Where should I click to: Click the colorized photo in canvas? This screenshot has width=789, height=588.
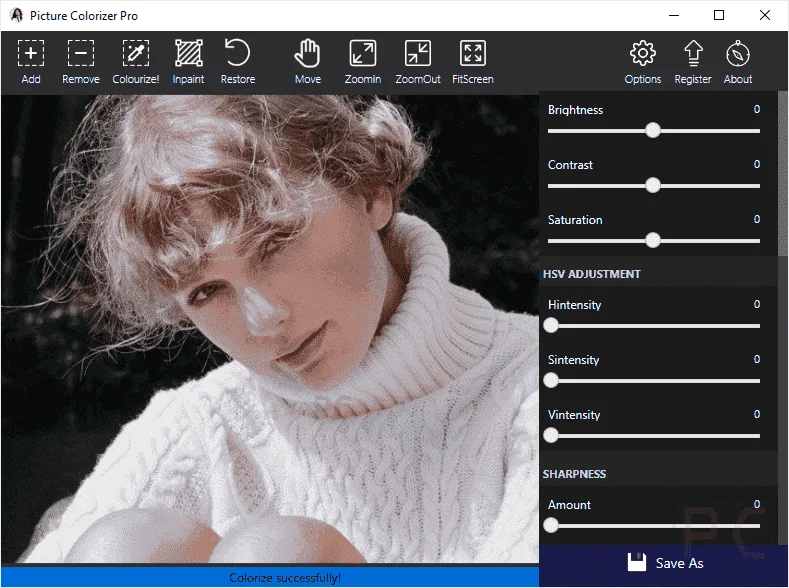coord(270,328)
